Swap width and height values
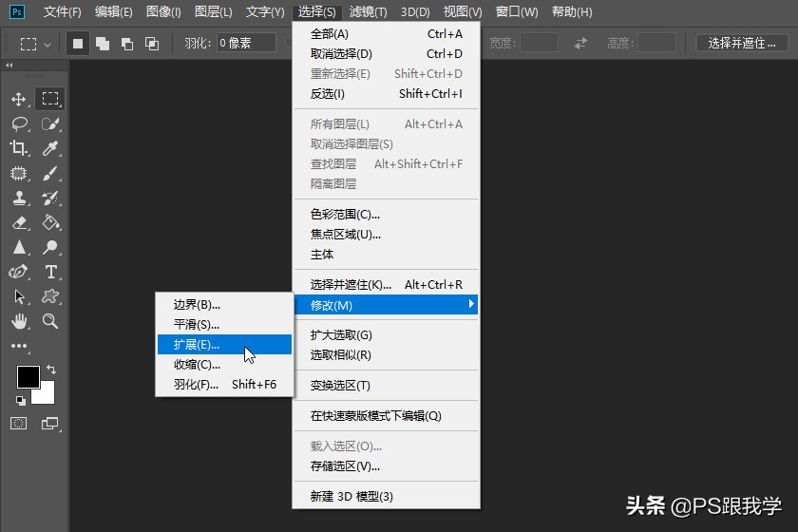798x532 pixels. click(580, 44)
